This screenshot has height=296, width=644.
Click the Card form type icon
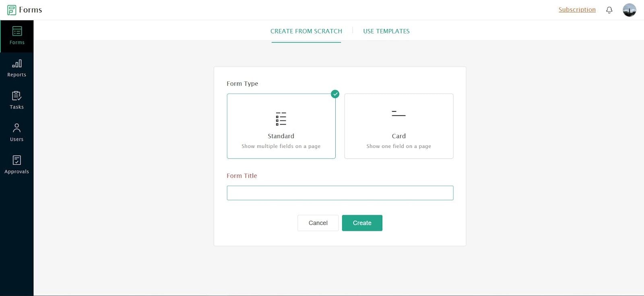(x=398, y=113)
